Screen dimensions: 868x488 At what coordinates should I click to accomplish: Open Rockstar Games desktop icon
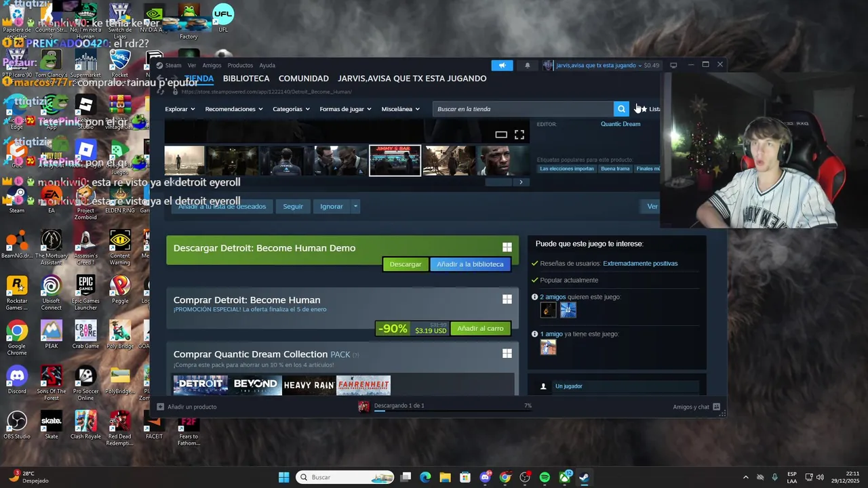pyautogui.click(x=17, y=292)
